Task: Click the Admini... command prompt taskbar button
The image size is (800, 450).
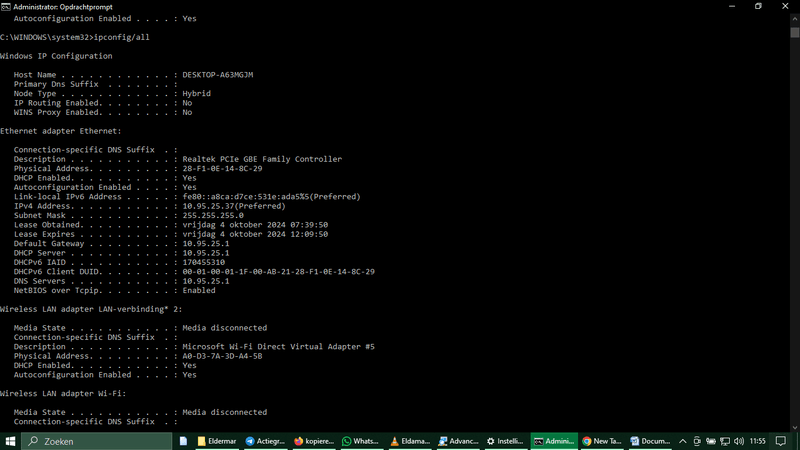Action: pyautogui.click(x=554, y=441)
